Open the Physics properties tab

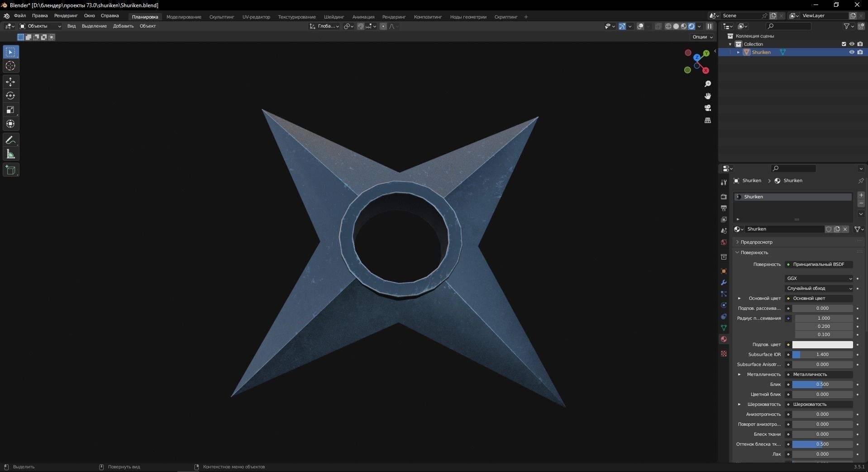(724, 305)
